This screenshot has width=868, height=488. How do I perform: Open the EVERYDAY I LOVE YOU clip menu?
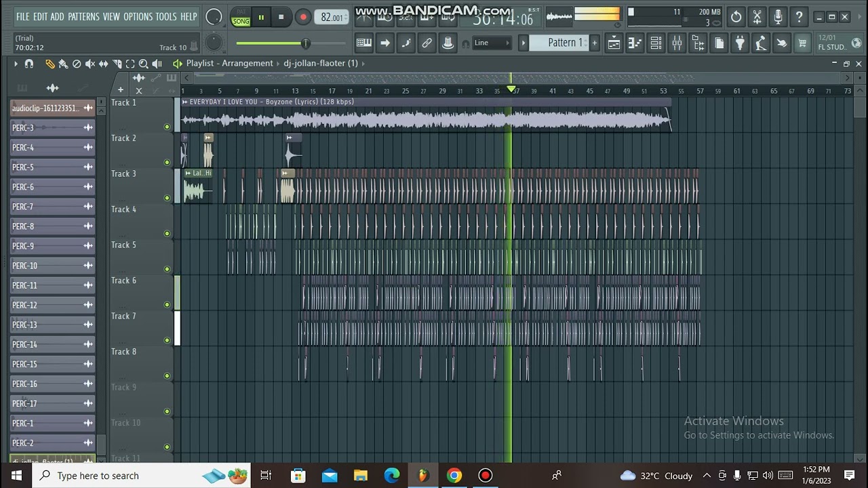click(184, 102)
